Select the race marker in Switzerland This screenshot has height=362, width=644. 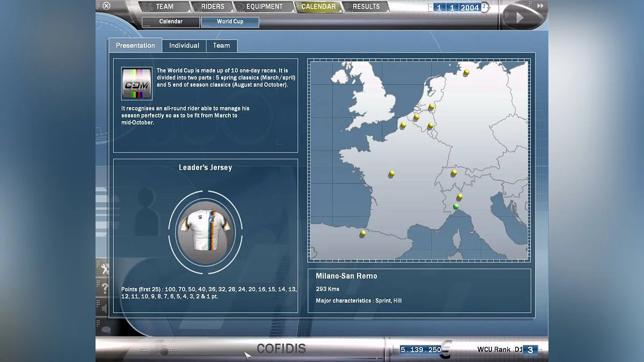pyautogui.click(x=454, y=173)
